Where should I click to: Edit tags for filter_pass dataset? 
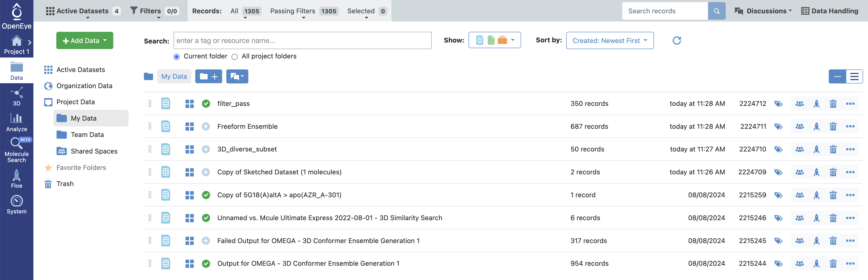coord(778,104)
